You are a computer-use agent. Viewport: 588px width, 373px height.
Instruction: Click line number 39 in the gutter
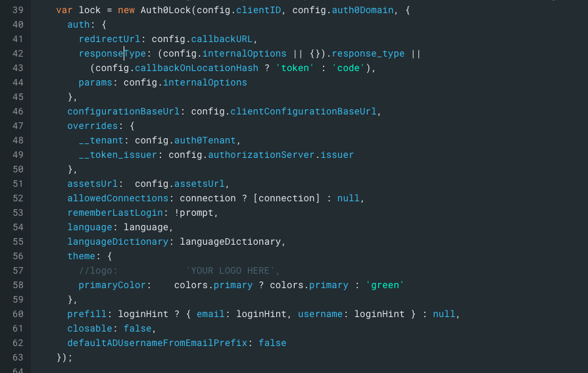click(18, 10)
